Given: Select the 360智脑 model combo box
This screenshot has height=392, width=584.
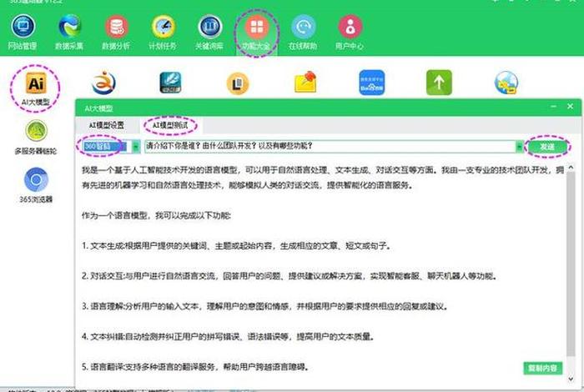Looking at the screenshot, I should pos(111,147).
